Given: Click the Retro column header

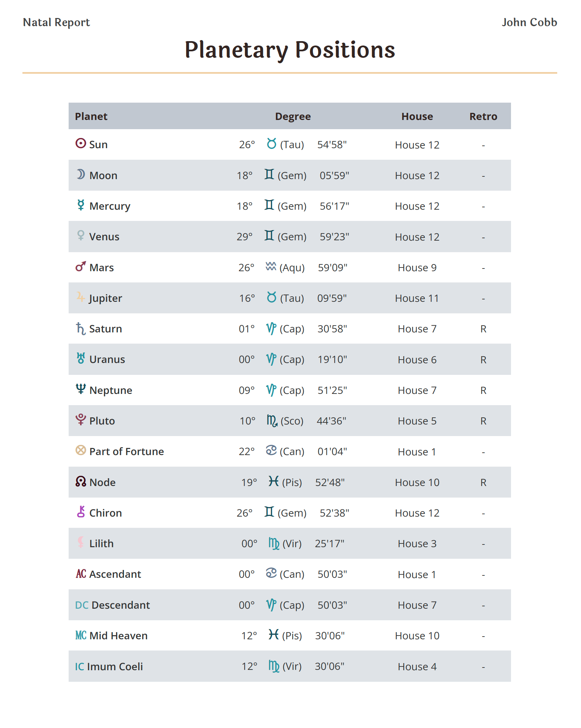Looking at the screenshot, I should pos(483,116).
